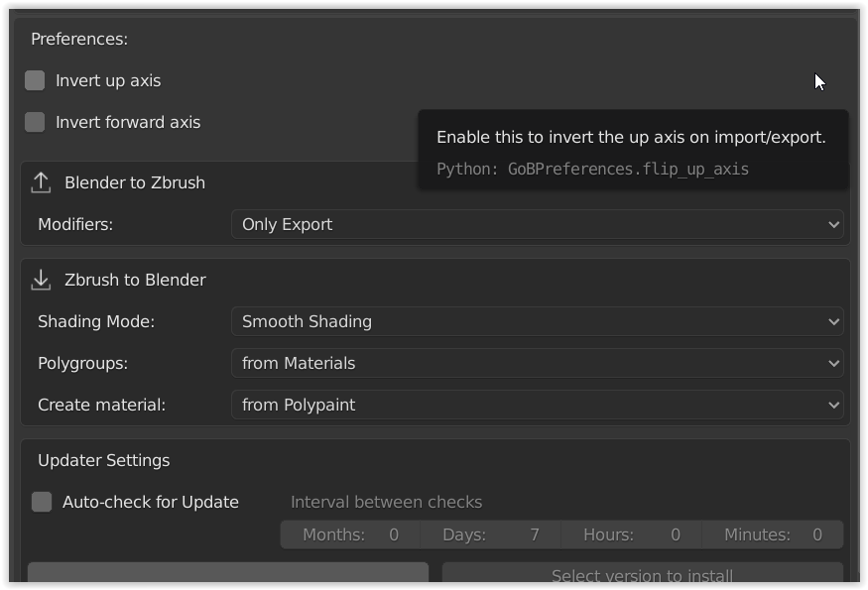
Task: Open the Polygroups dropdown
Action: click(537, 363)
